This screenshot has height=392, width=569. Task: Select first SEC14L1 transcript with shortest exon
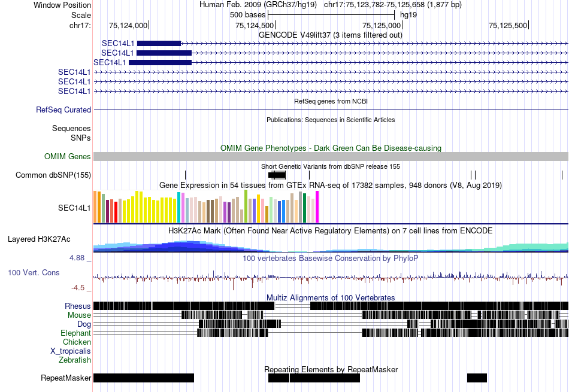(159, 44)
